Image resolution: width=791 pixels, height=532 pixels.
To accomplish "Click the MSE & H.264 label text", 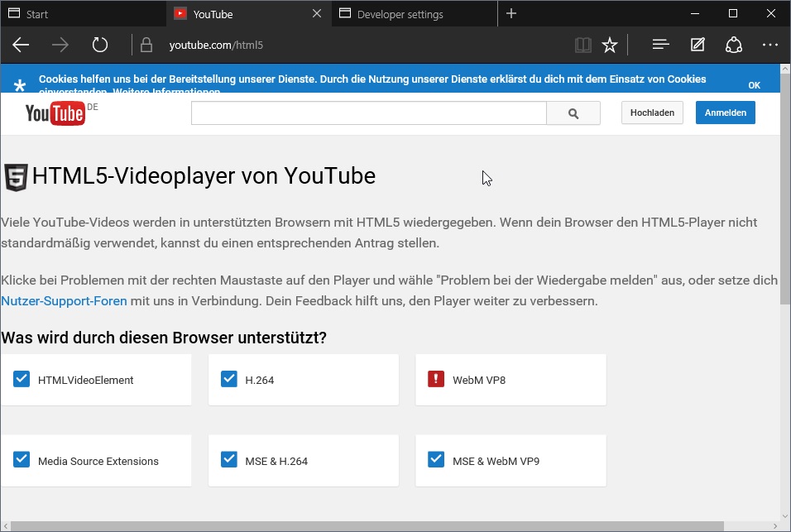I will [x=276, y=462].
